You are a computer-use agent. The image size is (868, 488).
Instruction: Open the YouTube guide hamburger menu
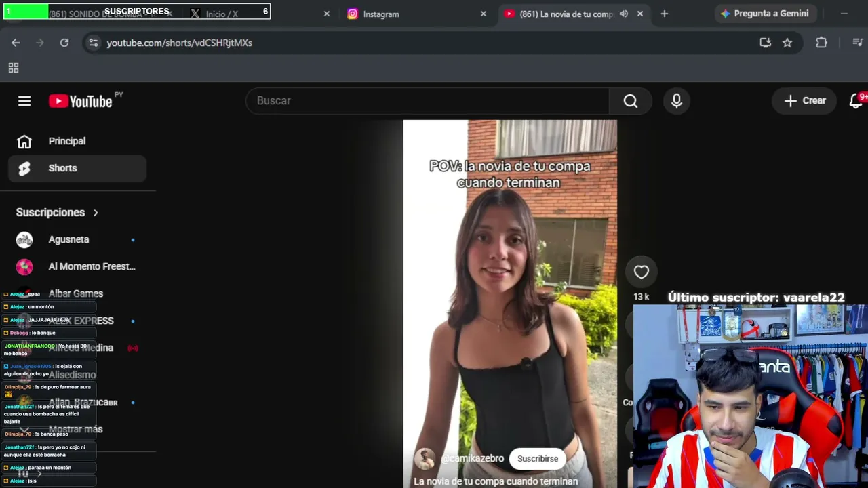pos(24,101)
